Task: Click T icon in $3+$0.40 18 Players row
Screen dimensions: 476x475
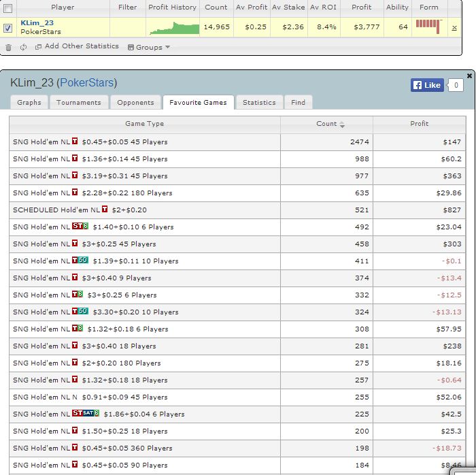Action: click(75, 345)
